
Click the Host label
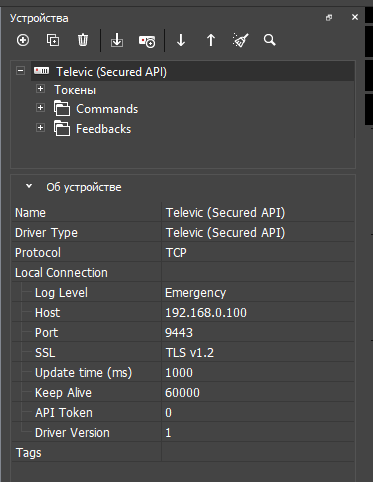click(x=48, y=313)
